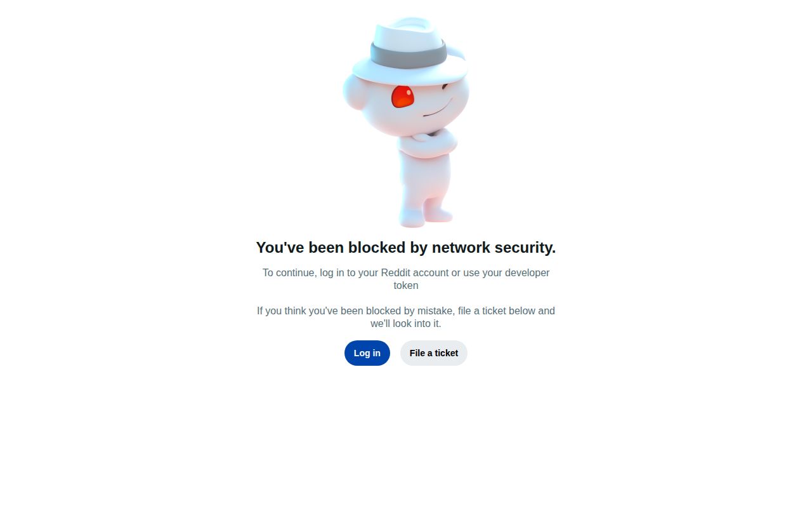Click the word "token" under developer
Image resolution: width=812 pixels, height=508 pixels.
click(x=406, y=285)
